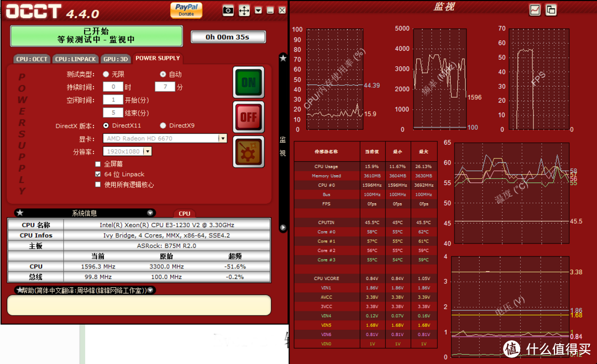Take a screenshot with the camera icon

(x=228, y=10)
